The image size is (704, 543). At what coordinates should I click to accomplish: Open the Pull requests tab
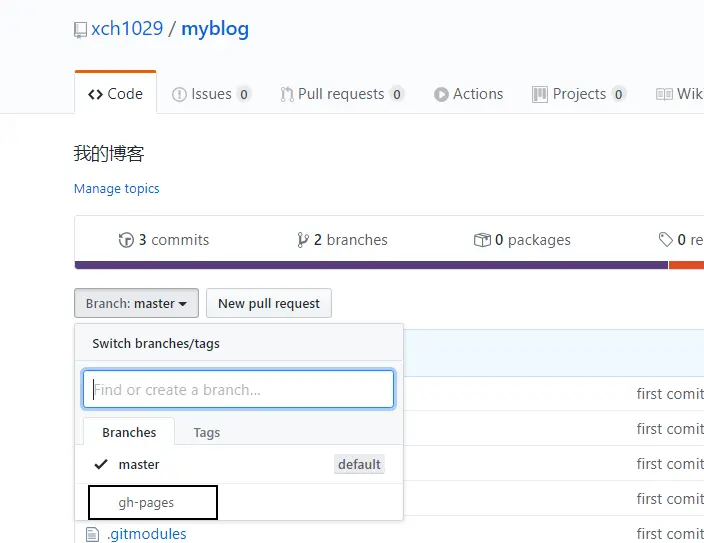(x=341, y=94)
